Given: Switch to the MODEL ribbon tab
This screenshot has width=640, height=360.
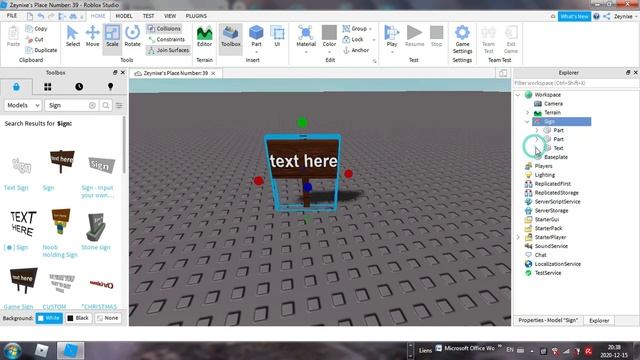Looking at the screenshot, I should coord(124,16).
